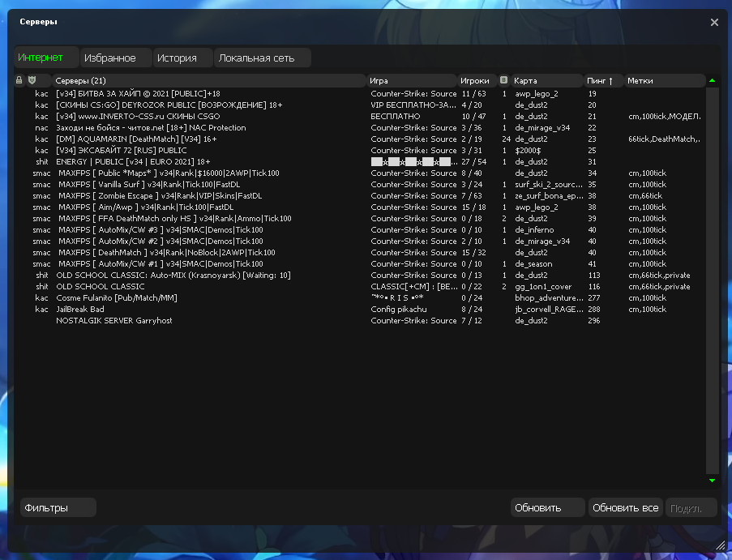The height and width of the screenshot is (560, 732).
Task: Click game cell VIP БЕСПЛАТНО-ЗА...
Action: tap(413, 105)
